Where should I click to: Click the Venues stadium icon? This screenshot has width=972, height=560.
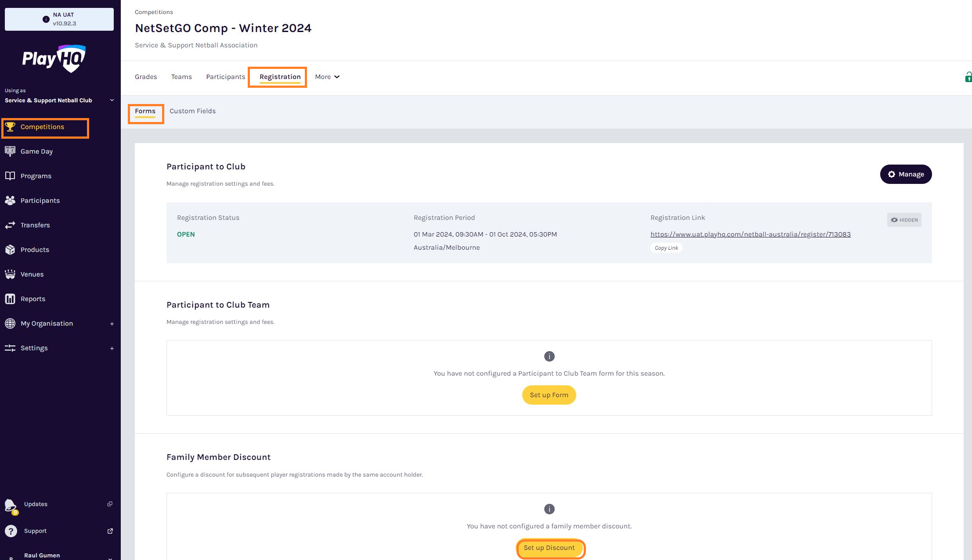click(10, 274)
